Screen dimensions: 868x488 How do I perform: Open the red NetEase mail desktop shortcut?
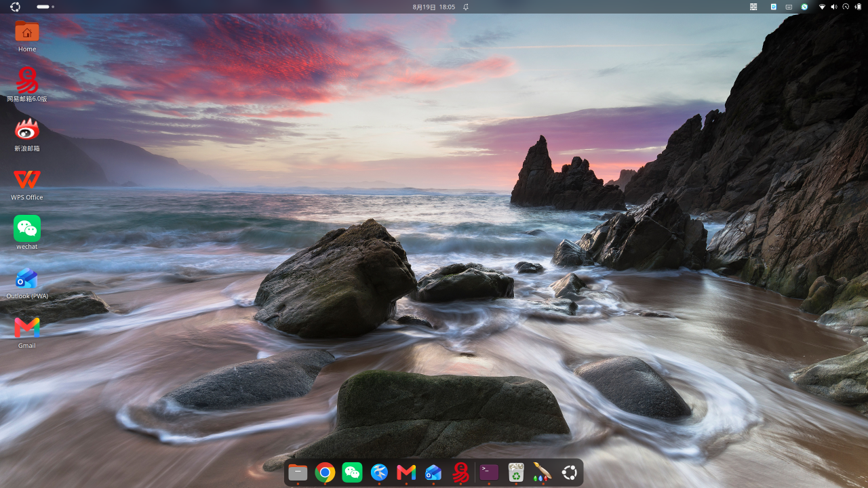pos(27,80)
